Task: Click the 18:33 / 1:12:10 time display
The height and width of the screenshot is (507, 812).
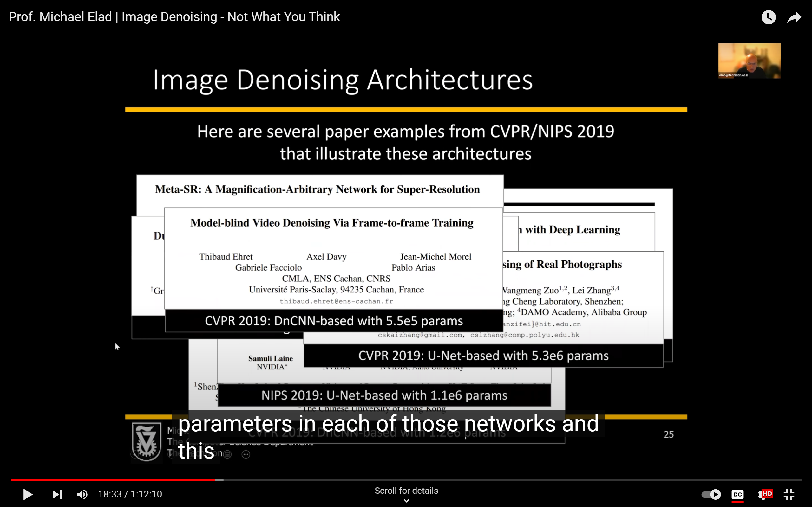Action: (130, 494)
